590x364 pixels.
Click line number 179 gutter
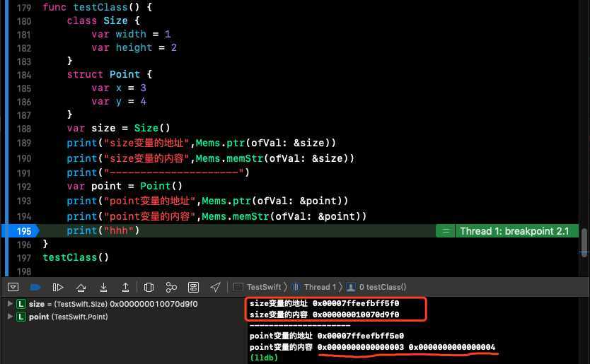click(x=24, y=8)
